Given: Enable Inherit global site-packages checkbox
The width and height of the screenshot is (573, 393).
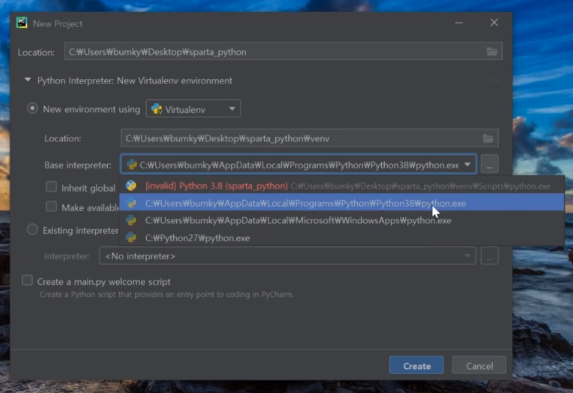Looking at the screenshot, I should pos(51,187).
